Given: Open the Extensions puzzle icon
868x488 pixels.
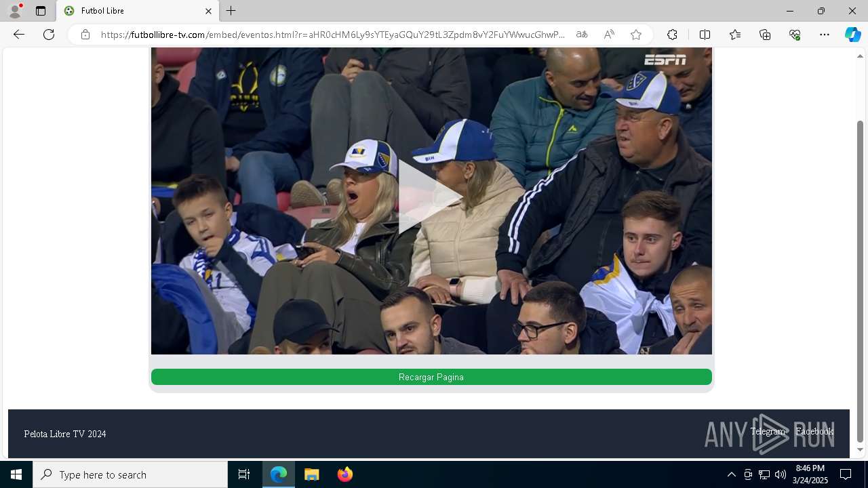Looking at the screenshot, I should click(x=672, y=35).
